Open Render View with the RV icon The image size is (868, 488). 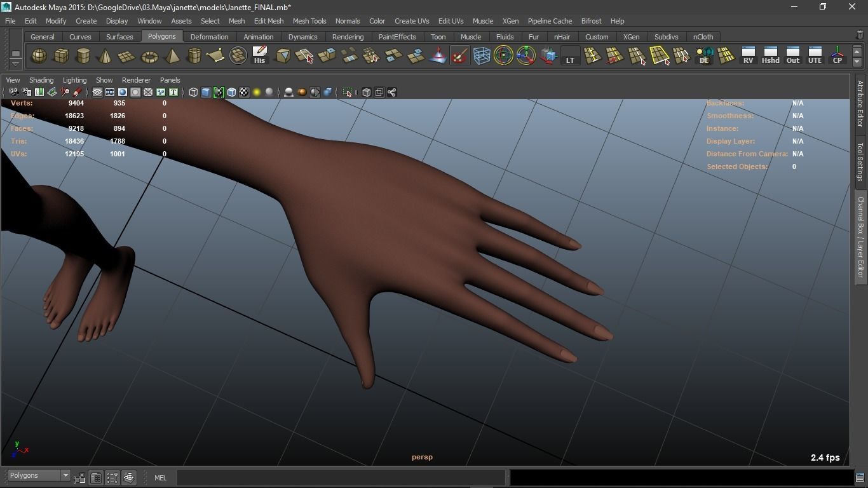[749, 56]
